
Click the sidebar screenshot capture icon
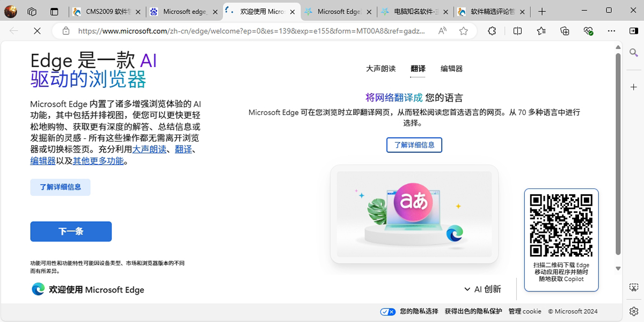633,288
